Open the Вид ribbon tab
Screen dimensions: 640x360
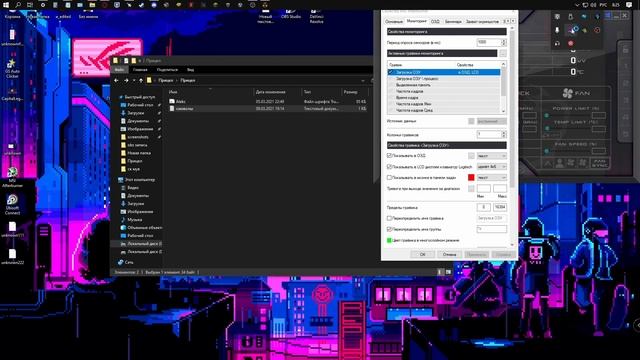click(x=190, y=70)
